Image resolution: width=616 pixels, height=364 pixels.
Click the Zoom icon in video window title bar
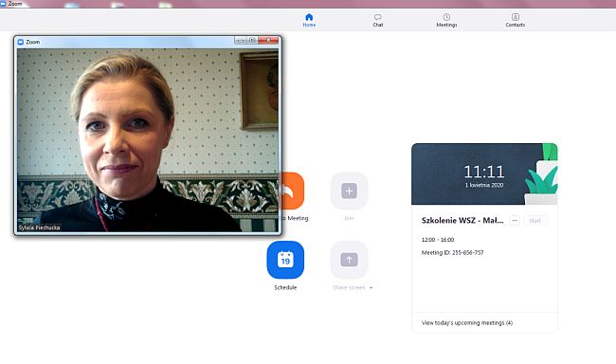click(x=21, y=42)
